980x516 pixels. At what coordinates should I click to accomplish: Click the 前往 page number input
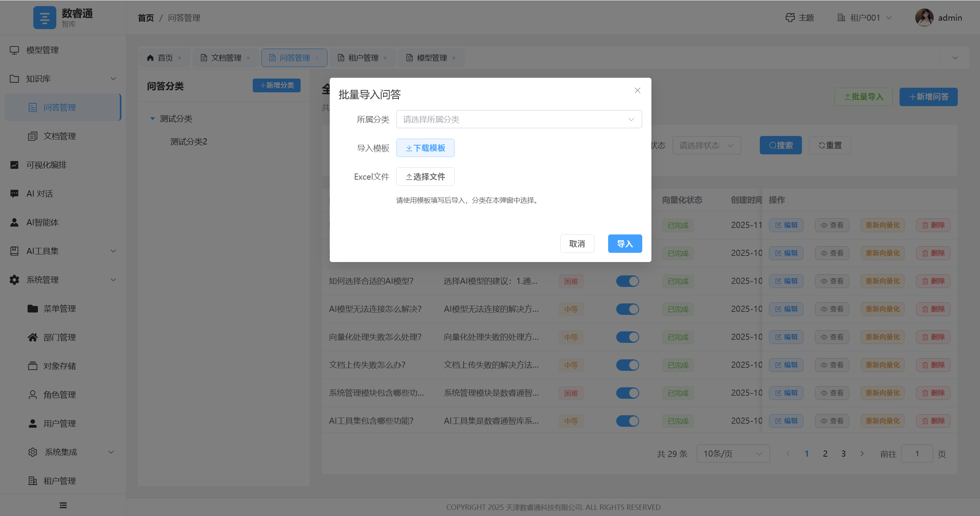click(917, 454)
